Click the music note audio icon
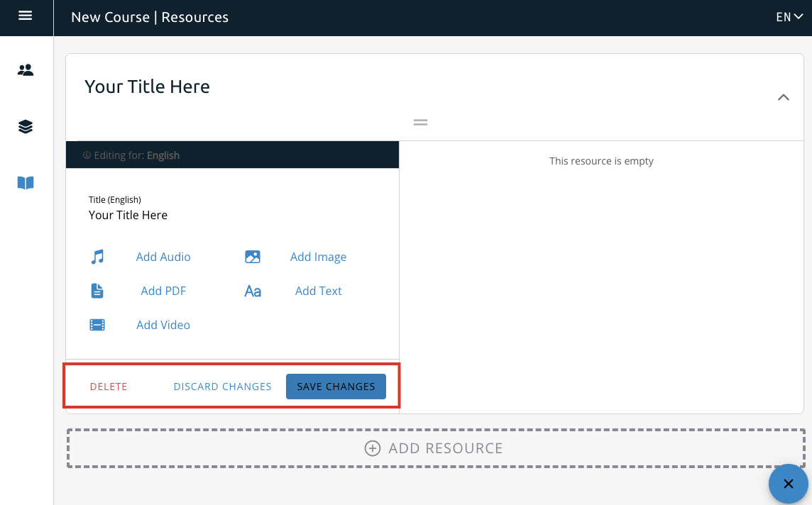 click(x=97, y=257)
